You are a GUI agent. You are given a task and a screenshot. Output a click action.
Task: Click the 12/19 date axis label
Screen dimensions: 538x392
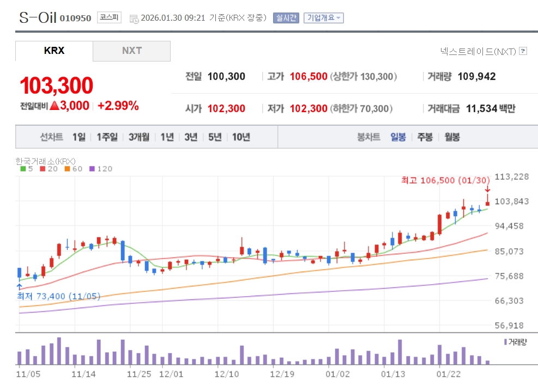(x=282, y=374)
